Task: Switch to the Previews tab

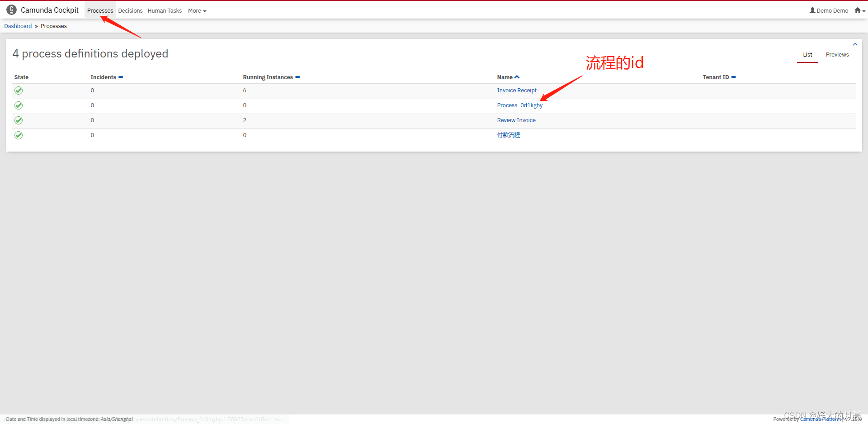Action: click(x=837, y=55)
